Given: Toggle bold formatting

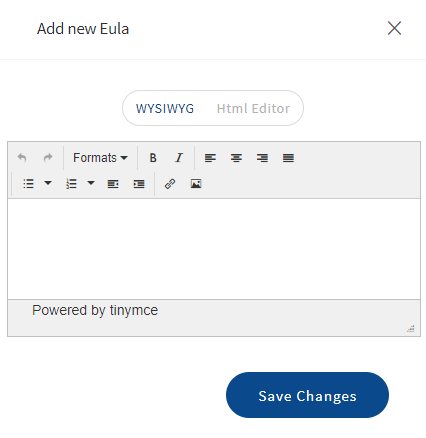Looking at the screenshot, I should coord(153,158).
